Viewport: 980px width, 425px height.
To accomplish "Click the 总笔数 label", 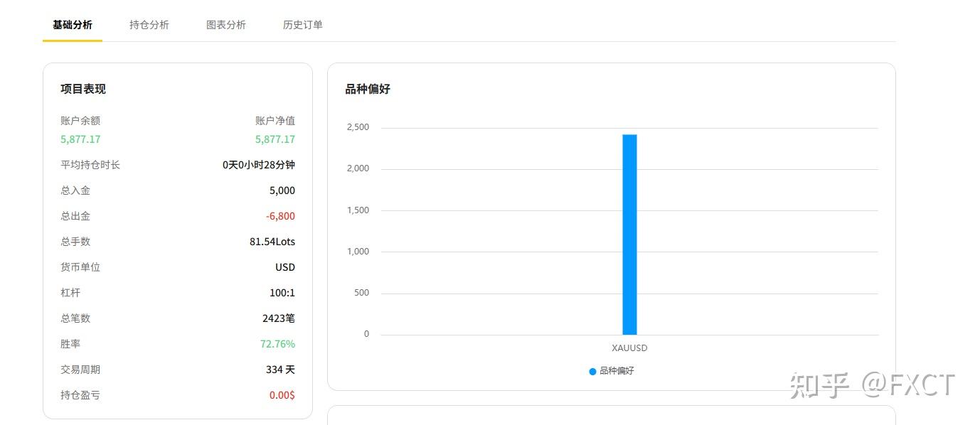I will point(75,318).
